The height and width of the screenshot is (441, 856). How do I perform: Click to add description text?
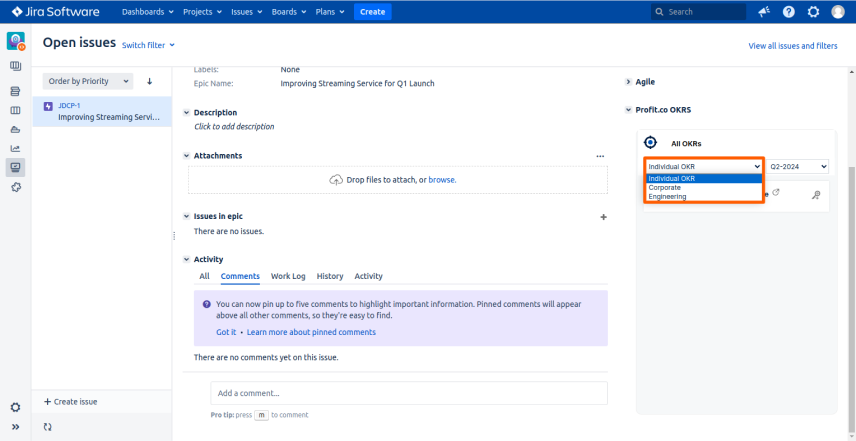pyautogui.click(x=234, y=127)
